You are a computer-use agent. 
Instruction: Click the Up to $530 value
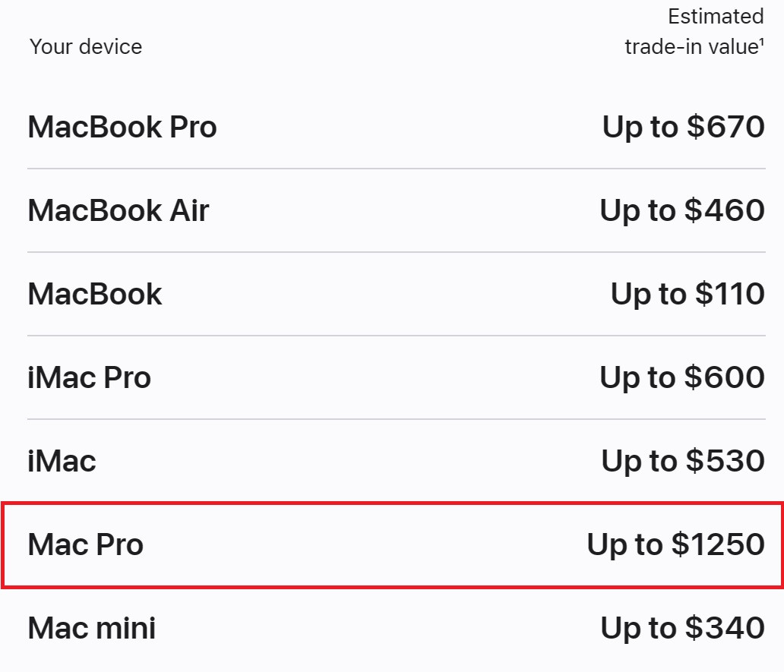pos(683,461)
